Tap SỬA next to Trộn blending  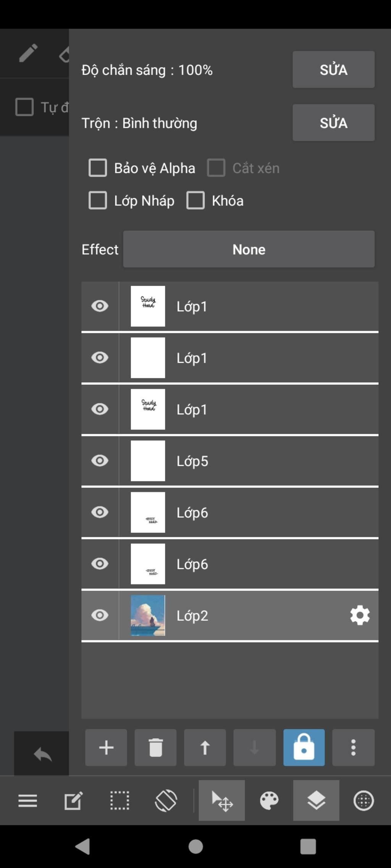[x=334, y=123]
